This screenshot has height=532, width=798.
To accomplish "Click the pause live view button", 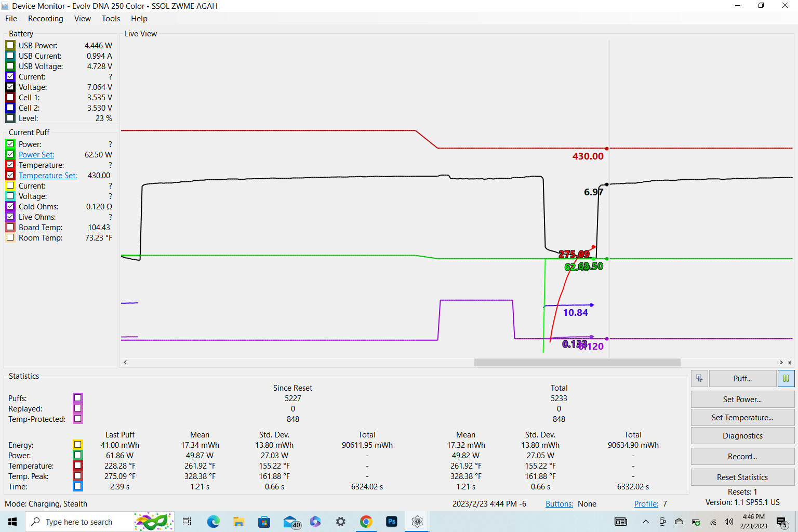I will click(786, 379).
